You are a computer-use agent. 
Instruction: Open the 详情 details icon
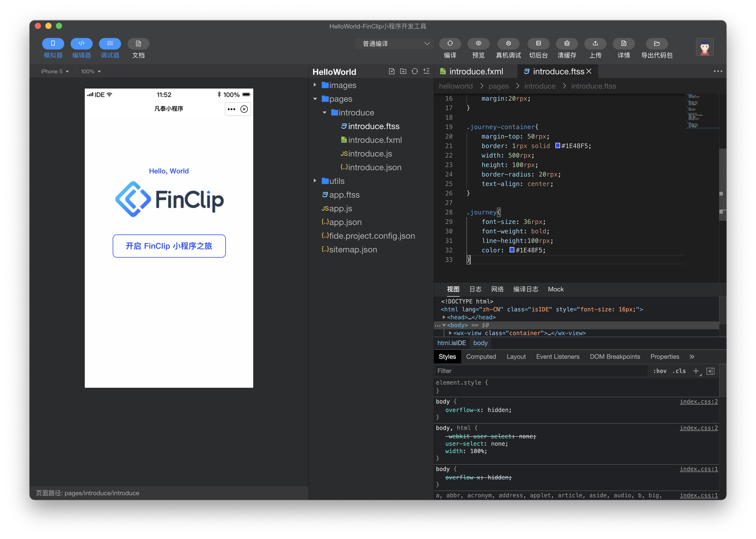point(624,43)
